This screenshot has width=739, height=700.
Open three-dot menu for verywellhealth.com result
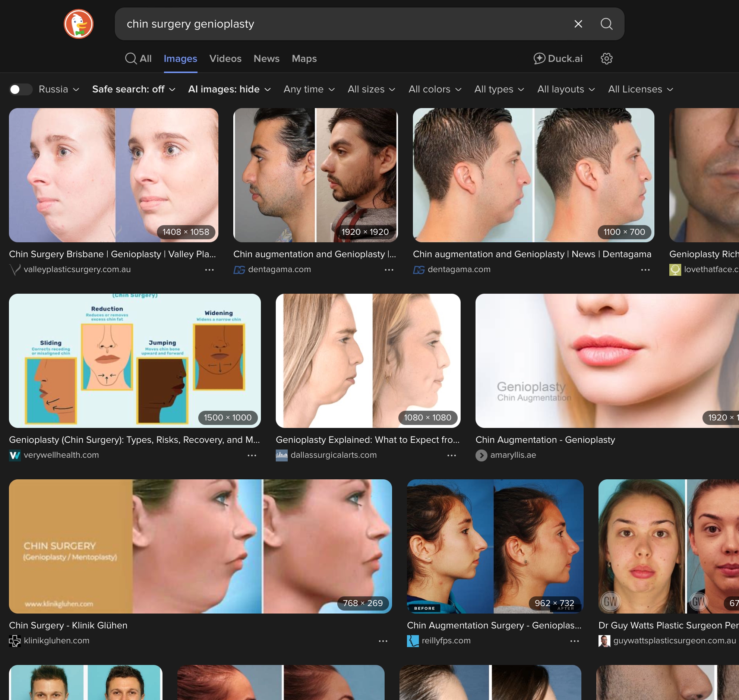pyautogui.click(x=252, y=455)
